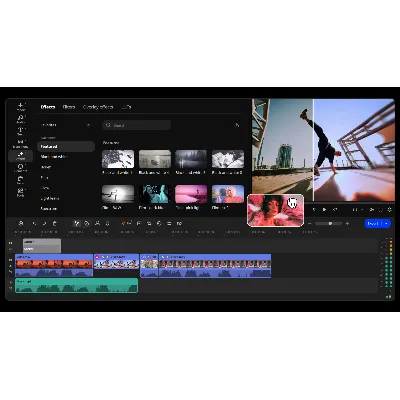Viewport: 400px width, 400px height.
Task: Switch to the Effects tab
Action: point(48,107)
